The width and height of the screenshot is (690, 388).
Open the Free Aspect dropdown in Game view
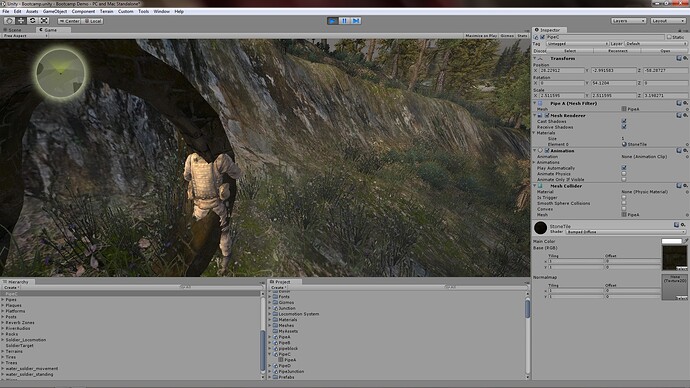click(x=24, y=36)
